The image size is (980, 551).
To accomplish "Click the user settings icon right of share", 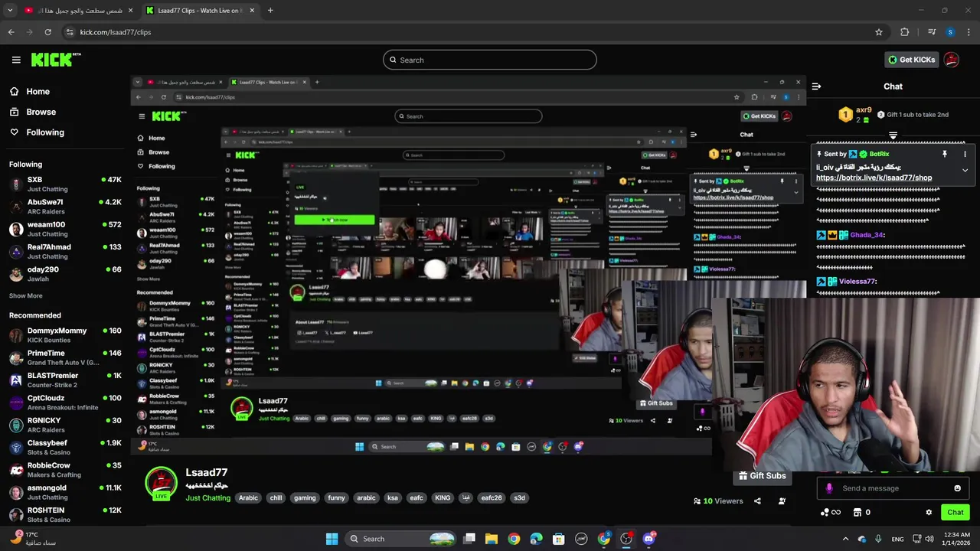I will point(782,501).
